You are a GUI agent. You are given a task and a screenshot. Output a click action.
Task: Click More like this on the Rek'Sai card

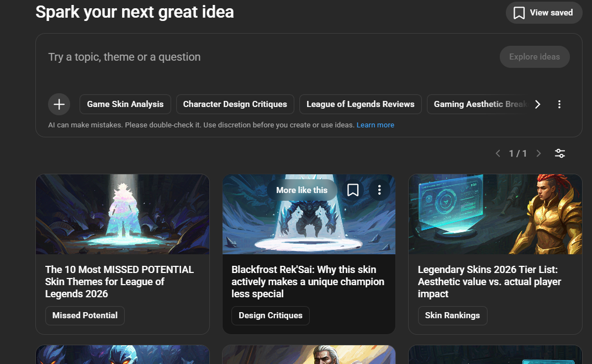(302, 190)
